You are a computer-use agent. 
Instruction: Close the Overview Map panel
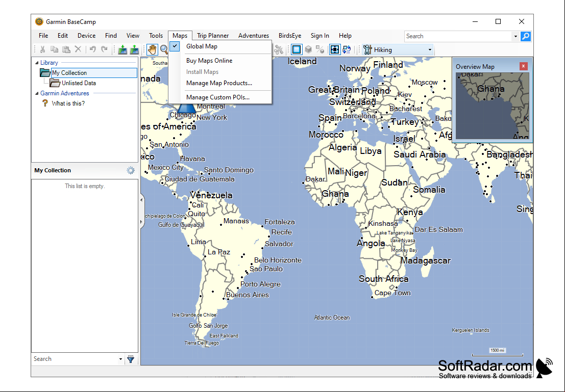(523, 66)
